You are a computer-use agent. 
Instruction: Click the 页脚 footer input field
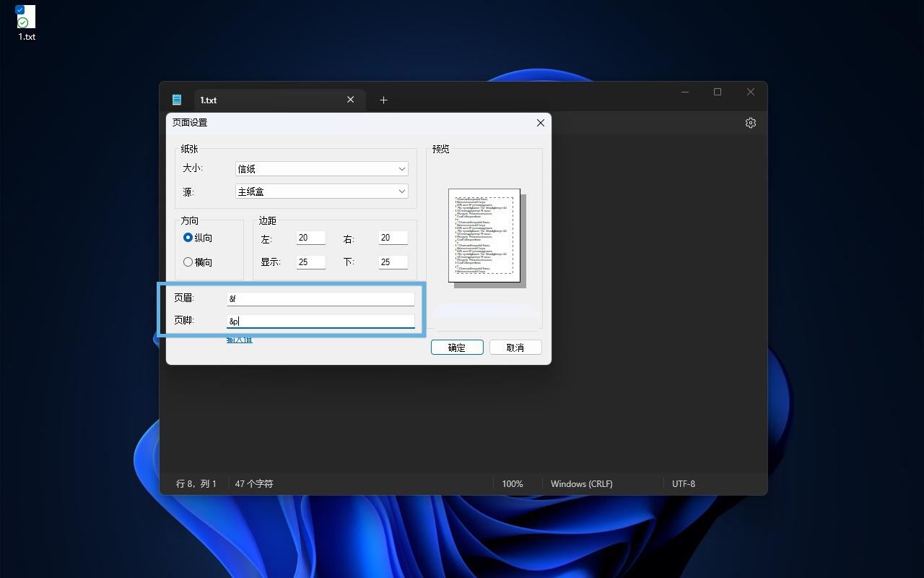[321, 321]
